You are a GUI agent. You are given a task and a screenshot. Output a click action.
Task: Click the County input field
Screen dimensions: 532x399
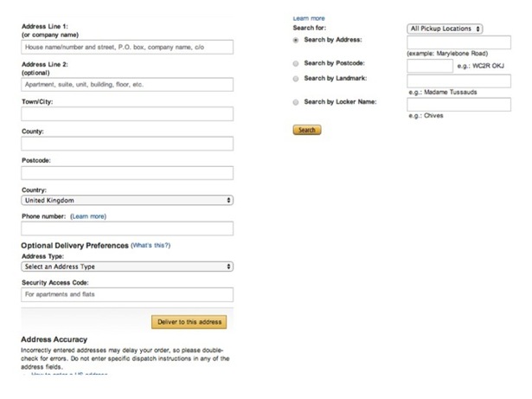tap(127, 144)
